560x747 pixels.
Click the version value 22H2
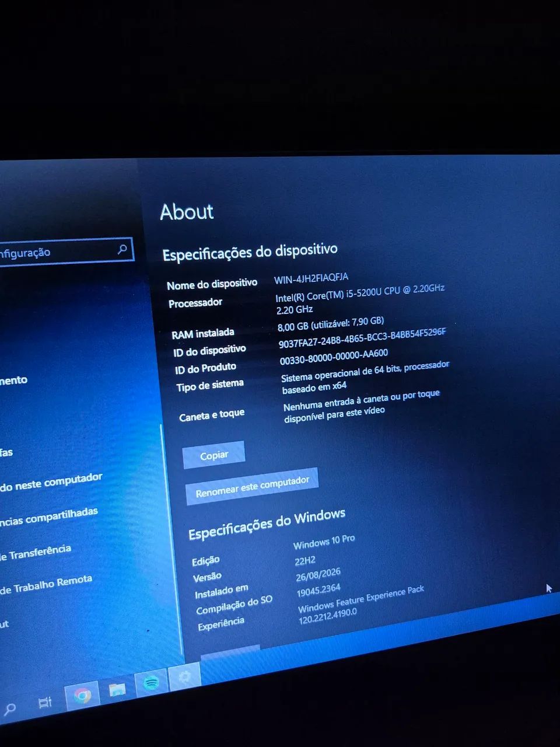tap(305, 561)
